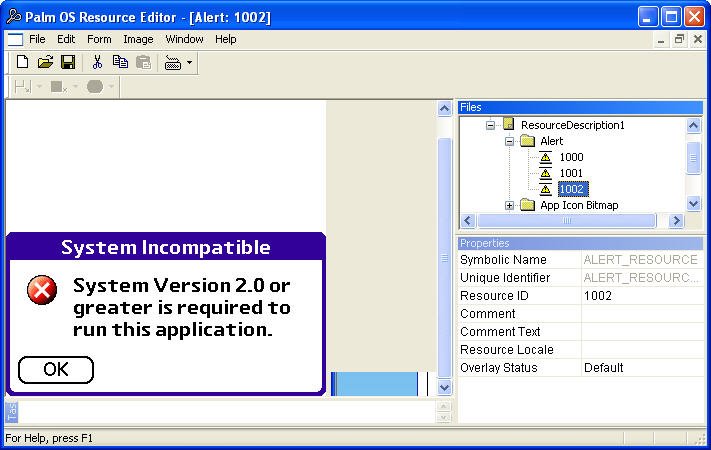
Task: Select the highlighted 1002 tree item
Action: click(573, 189)
